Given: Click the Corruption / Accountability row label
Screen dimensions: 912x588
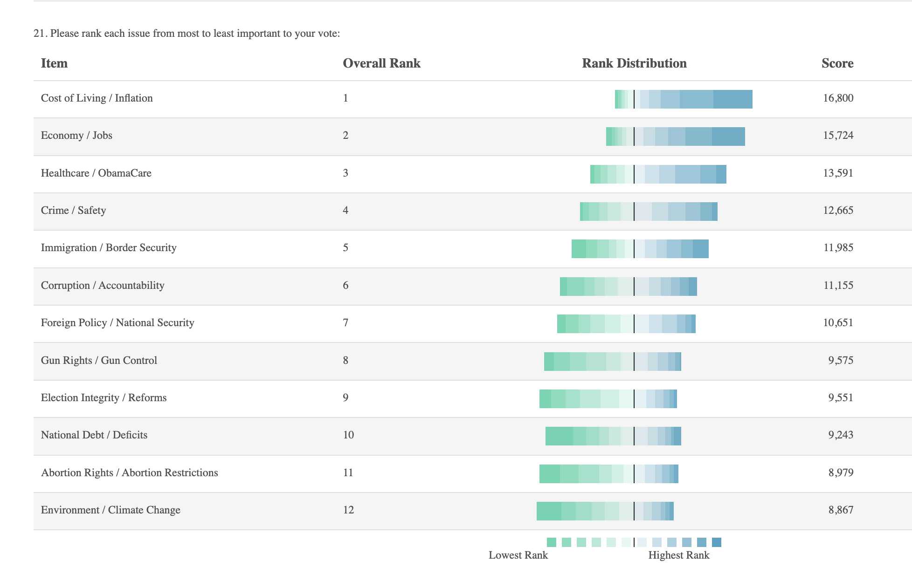Looking at the screenshot, I should click(x=103, y=285).
